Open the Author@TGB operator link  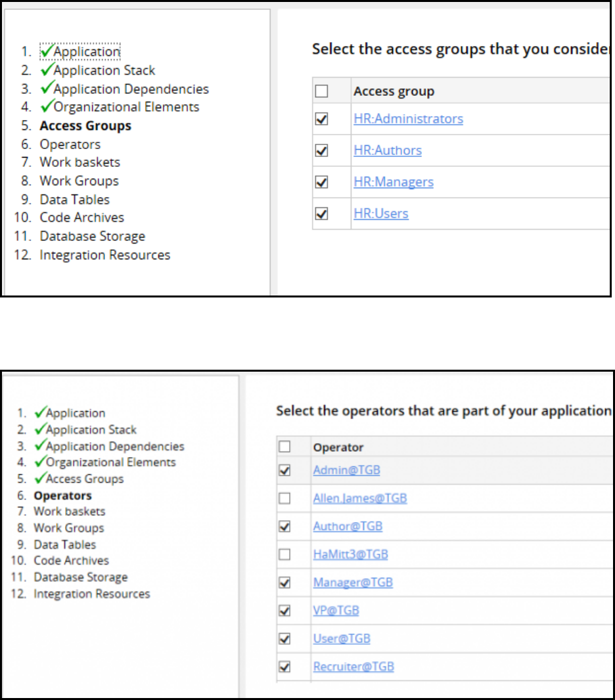[348, 526]
